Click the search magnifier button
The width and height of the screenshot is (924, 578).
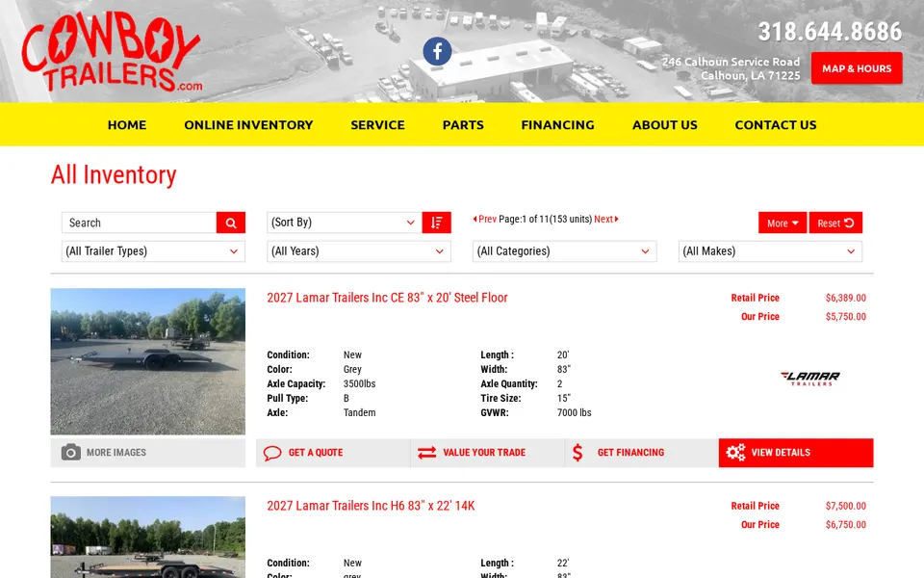coord(231,223)
